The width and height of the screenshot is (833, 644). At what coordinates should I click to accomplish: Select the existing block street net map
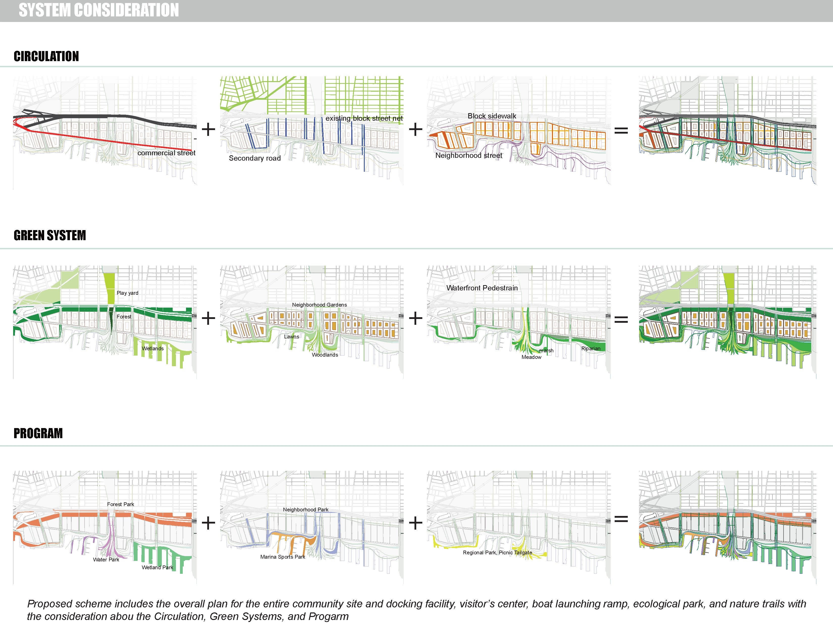[x=311, y=130]
